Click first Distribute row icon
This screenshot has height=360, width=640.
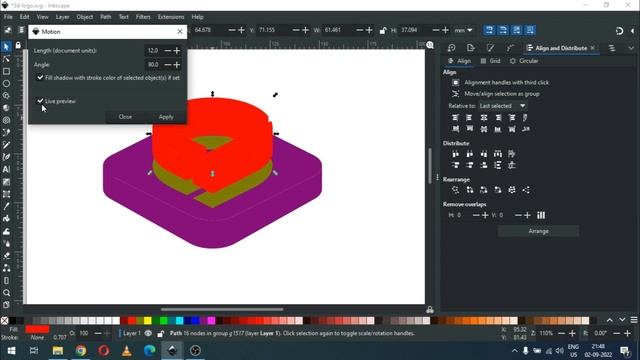(456, 154)
